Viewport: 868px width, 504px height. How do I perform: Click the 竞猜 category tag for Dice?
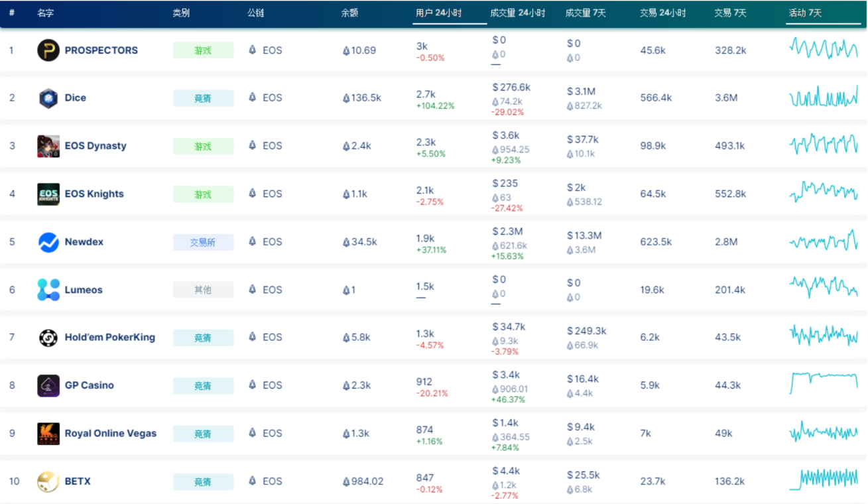[203, 98]
